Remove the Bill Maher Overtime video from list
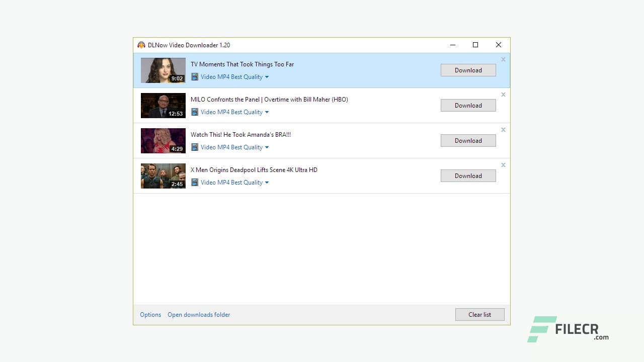Image resolution: width=644 pixels, height=362 pixels. click(x=503, y=95)
